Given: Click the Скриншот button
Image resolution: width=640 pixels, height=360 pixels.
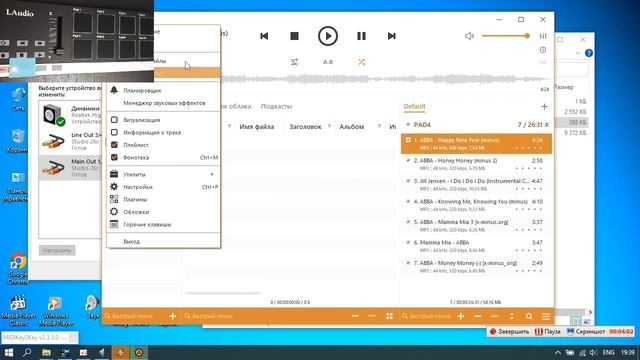Looking at the screenshot, I should (586, 331).
